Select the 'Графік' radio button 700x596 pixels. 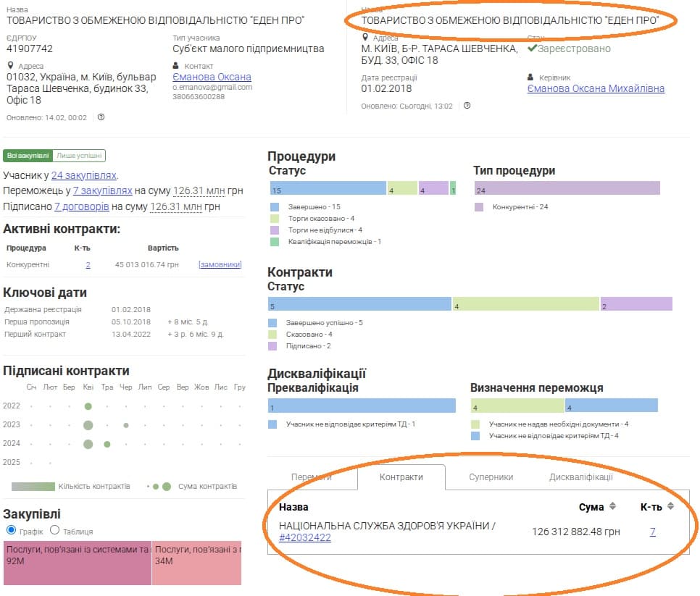click(10, 531)
